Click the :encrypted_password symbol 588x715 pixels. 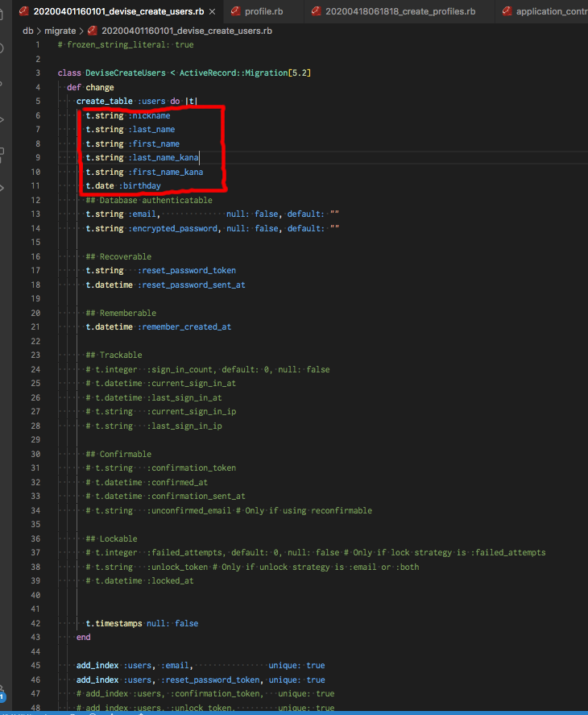tap(172, 228)
